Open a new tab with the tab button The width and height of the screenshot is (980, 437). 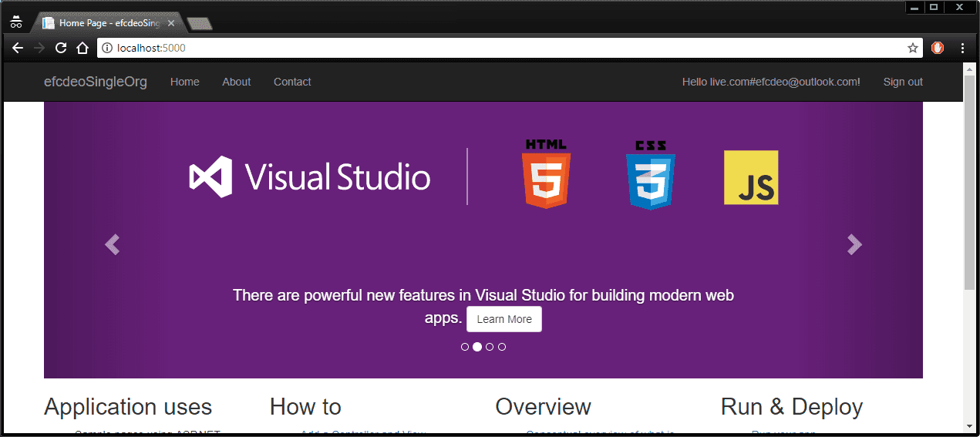click(x=200, y=24)
